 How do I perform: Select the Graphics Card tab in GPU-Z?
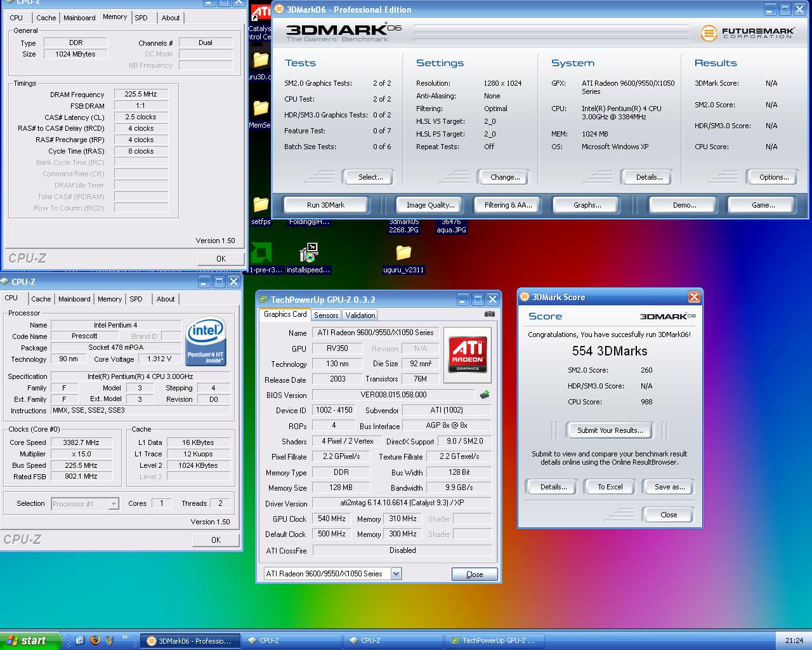click(x=285, y=314)
